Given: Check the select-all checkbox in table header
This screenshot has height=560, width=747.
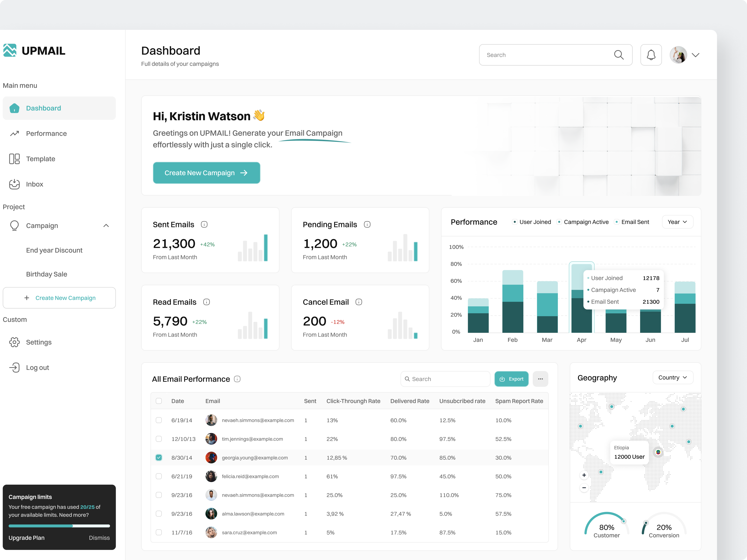Looking at the screenshot, I should (x=159, y=401).
